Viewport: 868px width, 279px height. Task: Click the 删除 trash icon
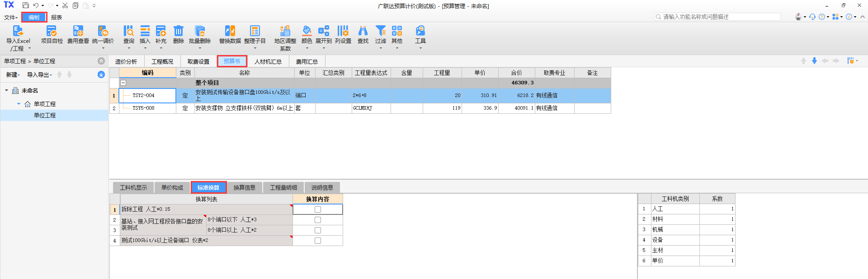tap(179, 32)
